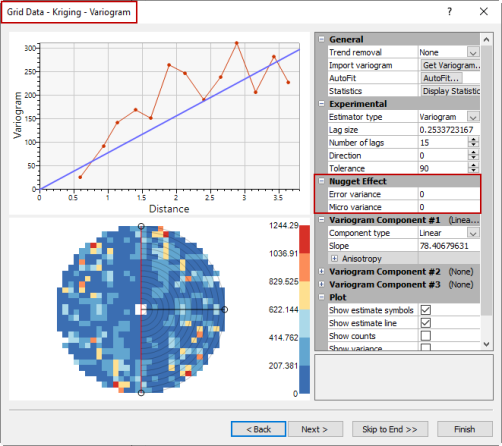Image resolution: width=502 pixels, height=446 pixels.
Task: Click the red swatch in color scale
Action: click(x=304, y=239)
